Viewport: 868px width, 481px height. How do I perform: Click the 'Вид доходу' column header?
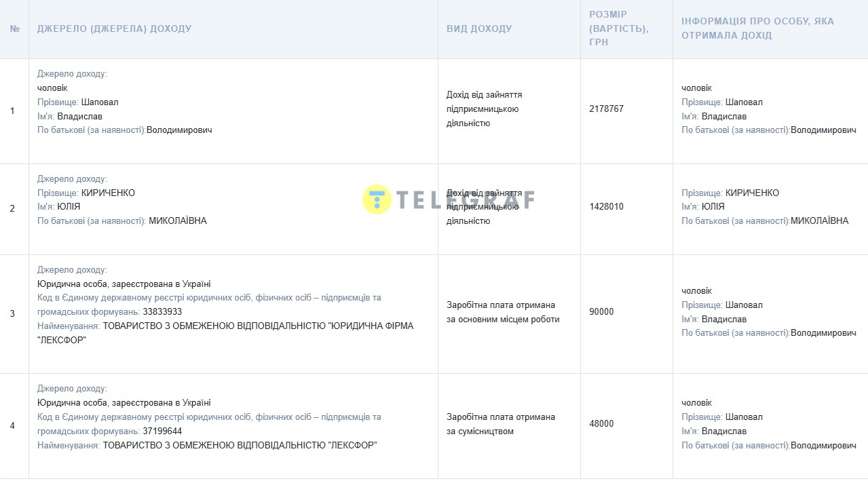point(479,29)
